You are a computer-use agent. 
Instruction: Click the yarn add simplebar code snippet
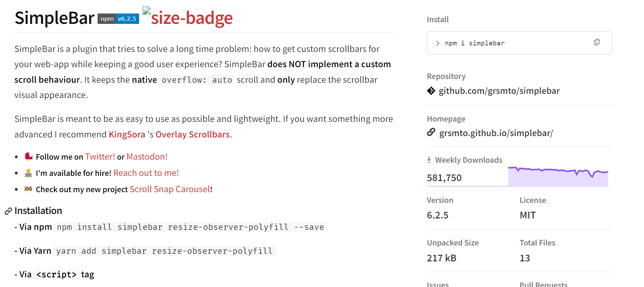pyautogui.click(x=164, y=251)
